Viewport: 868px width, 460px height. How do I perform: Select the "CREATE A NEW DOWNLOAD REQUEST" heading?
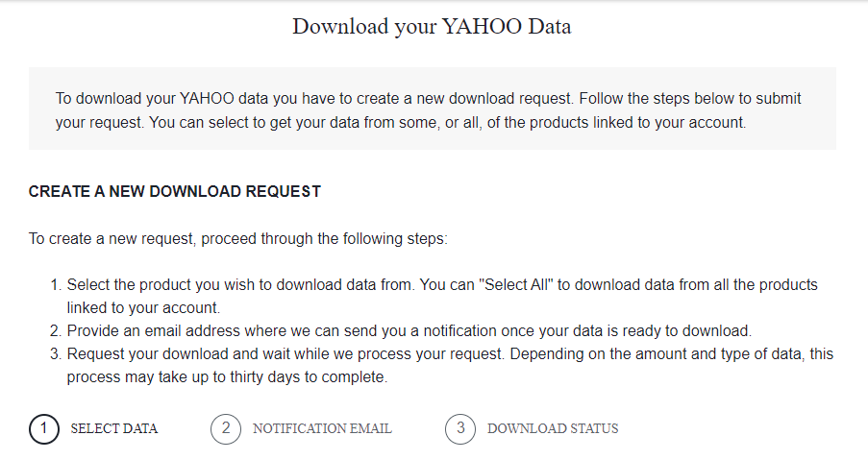click(x=175, y=191)
